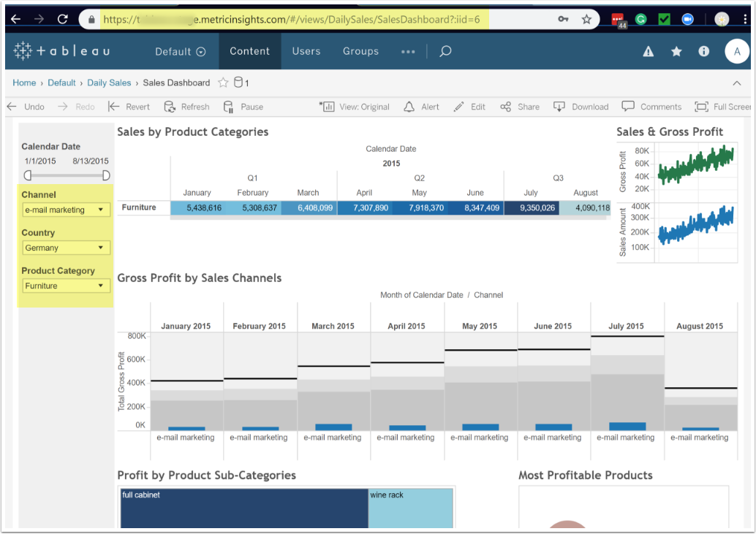Click the full cabinet treemap tile
Viewport: 756px width, 534px height.
click(243, 509)
